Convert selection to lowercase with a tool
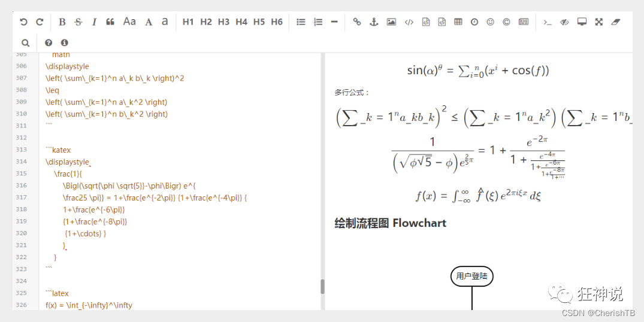This screenshot has width=644, height=322. 165,22
